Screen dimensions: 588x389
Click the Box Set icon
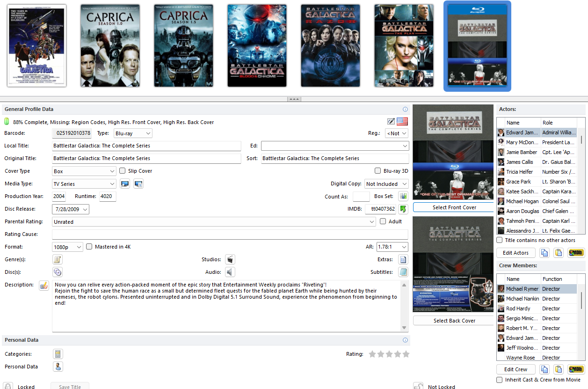[403, 196]
